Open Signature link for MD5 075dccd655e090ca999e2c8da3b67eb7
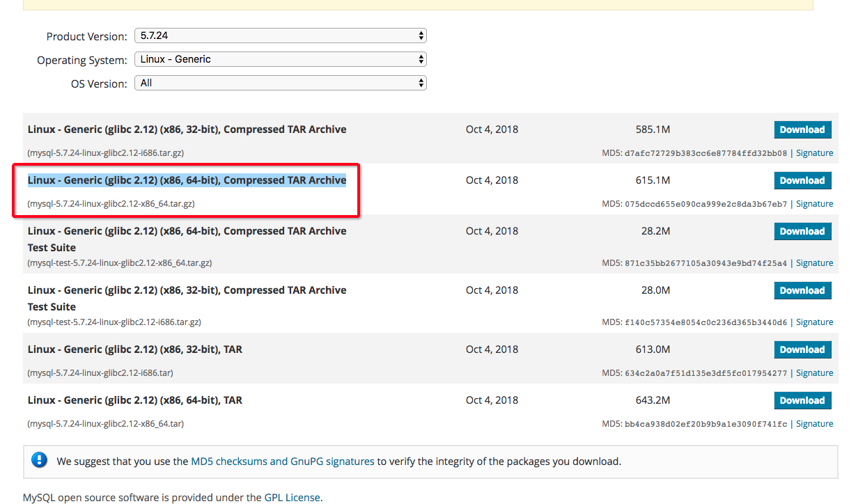Viewport: 865px width, 504px height. [x=814, y=204]
